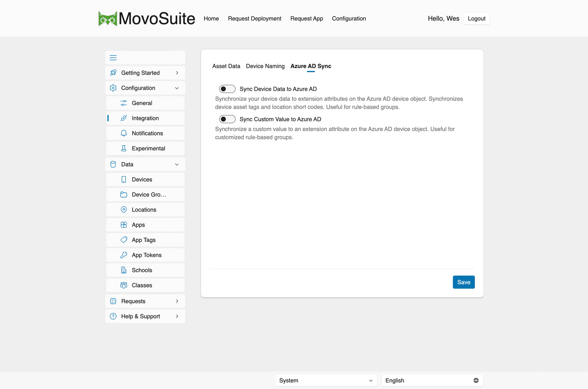Open the Notifications settings item
The height and width of the screenshot is (389, 588).
pos(146,133)
